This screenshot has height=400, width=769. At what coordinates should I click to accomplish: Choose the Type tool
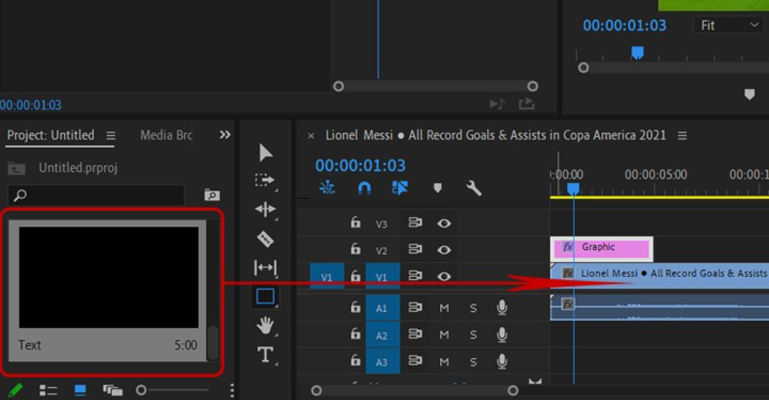pos(265,353)
